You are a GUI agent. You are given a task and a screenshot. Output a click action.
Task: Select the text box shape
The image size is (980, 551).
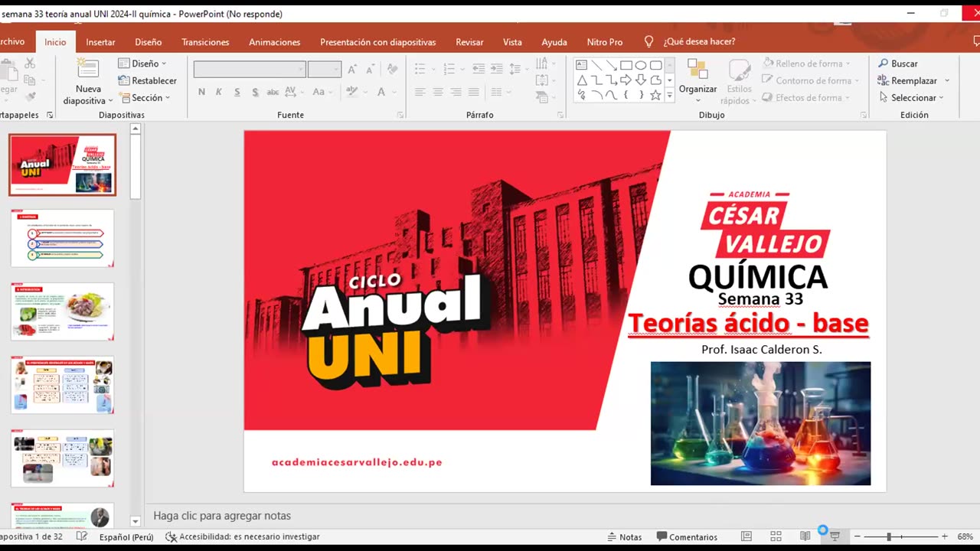coord(582,65)
